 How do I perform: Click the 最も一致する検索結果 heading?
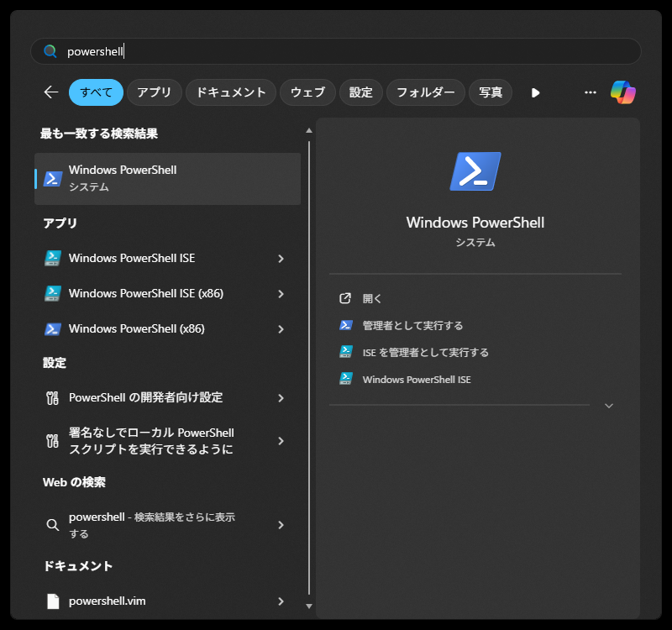click(x=99, y=134)
